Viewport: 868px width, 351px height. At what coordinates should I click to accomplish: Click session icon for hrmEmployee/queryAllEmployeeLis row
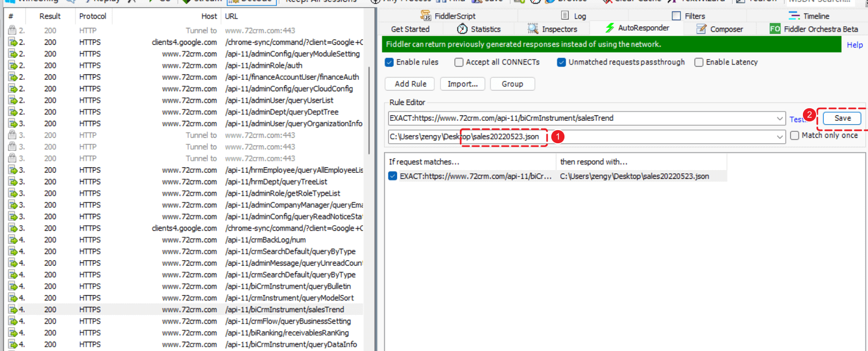(x=13, y=170)
